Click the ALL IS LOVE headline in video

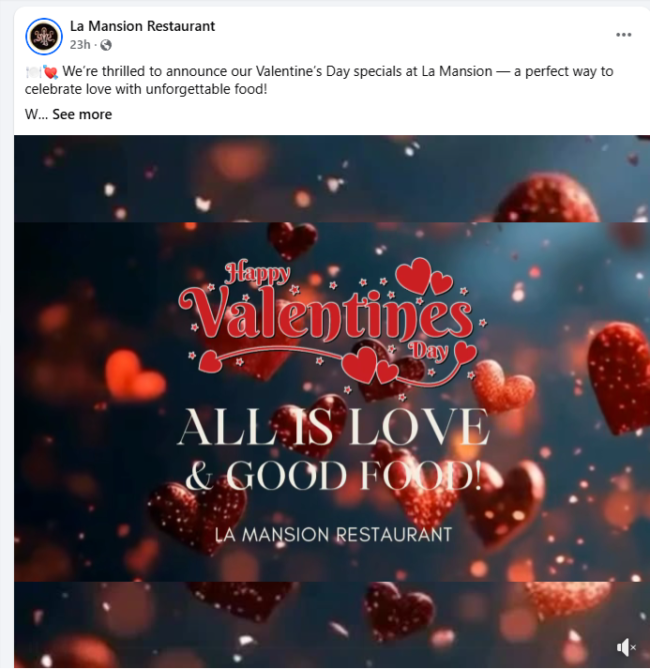click(x=333, y=427)
